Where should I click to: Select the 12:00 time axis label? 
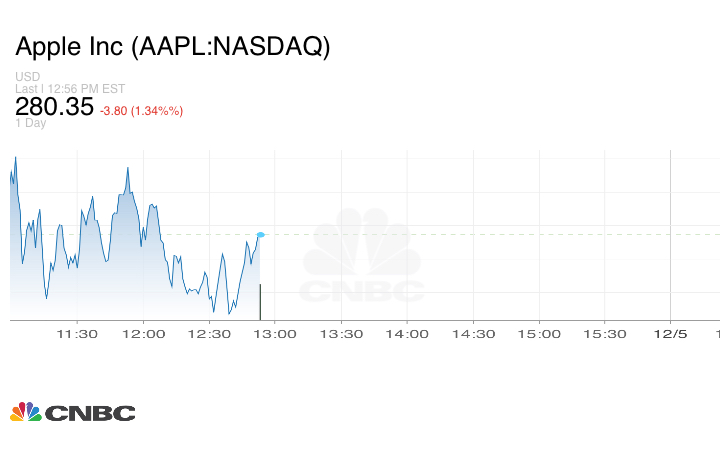[143, 334]
